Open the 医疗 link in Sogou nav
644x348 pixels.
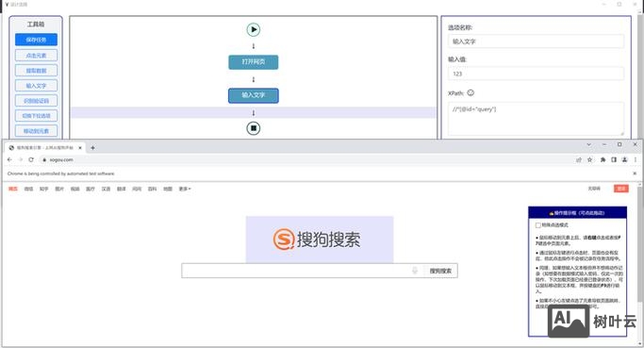(91, 189)
